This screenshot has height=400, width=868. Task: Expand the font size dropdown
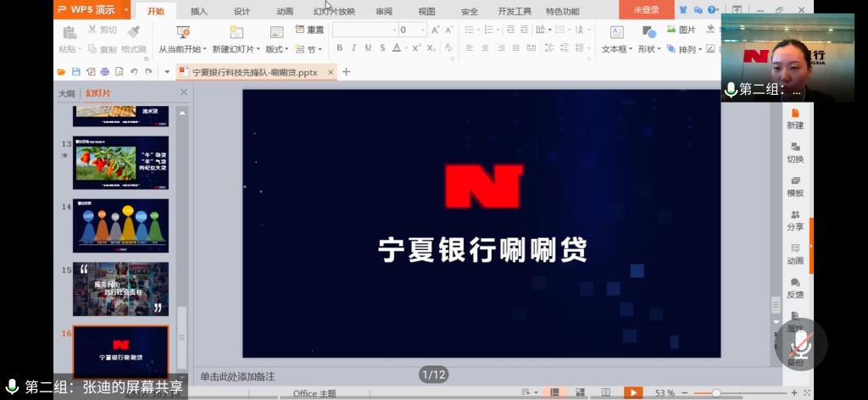tap(423, 30)
